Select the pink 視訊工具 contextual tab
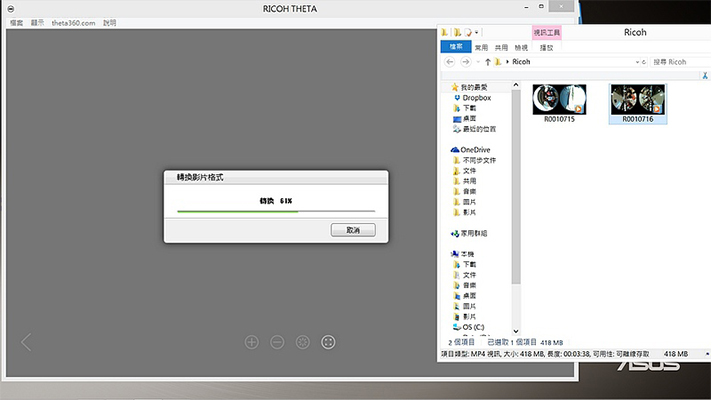Image resolution: width=720 pixels, height=400 pixels. point(546,33)
